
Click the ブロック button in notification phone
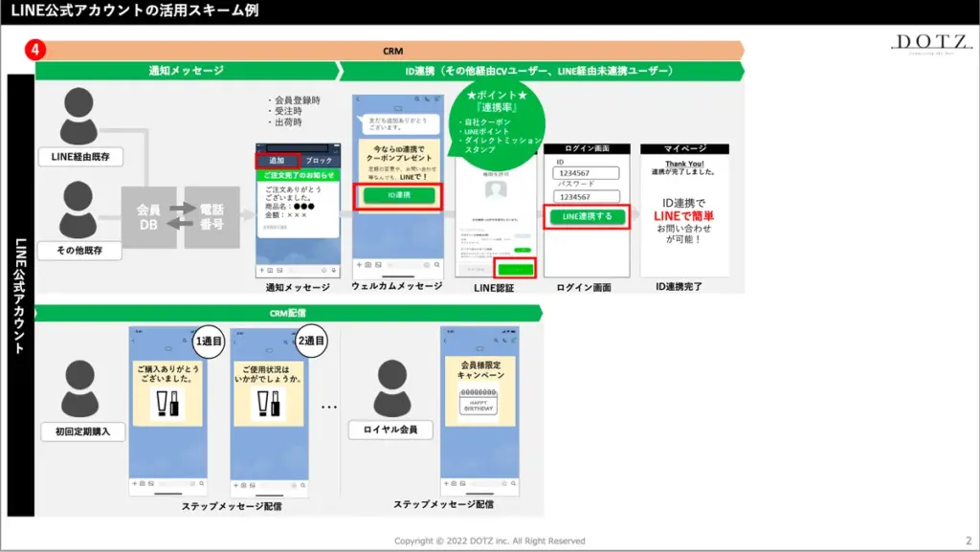point(320,161)
